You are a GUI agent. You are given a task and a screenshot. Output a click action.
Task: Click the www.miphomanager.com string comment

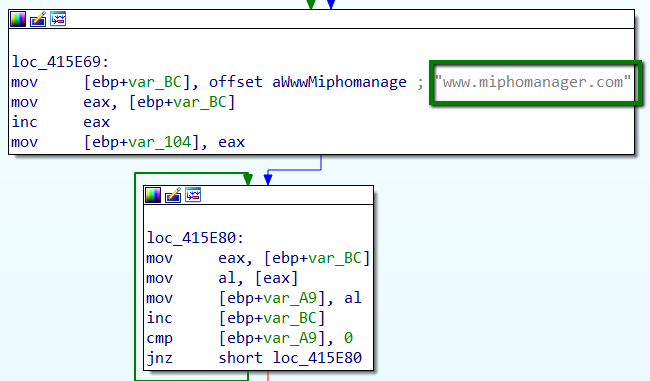[x=533, y=82]
